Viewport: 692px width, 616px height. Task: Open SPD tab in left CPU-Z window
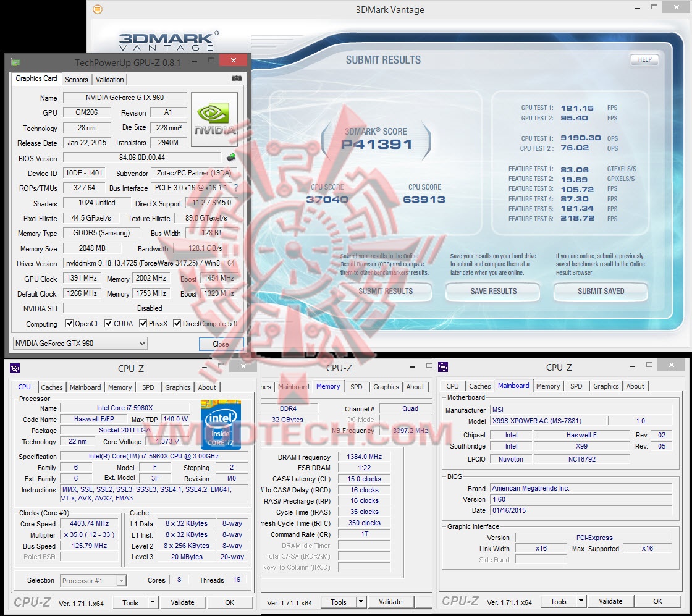tap(148, 387)
